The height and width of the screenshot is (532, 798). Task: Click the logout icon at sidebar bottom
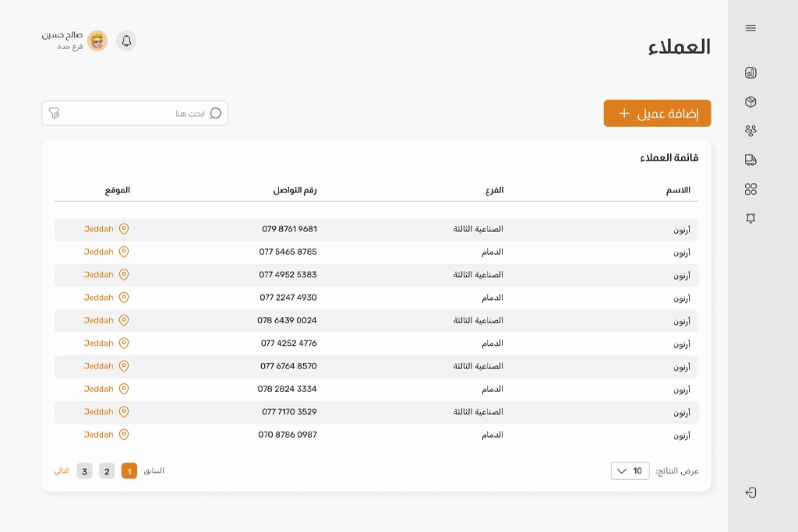750,492
